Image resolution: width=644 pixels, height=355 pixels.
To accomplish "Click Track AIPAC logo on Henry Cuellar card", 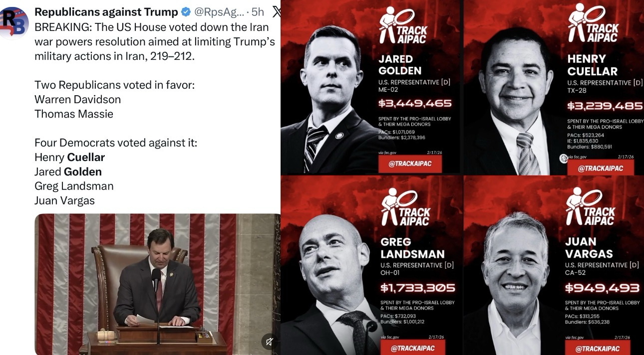I will (593, 23).
